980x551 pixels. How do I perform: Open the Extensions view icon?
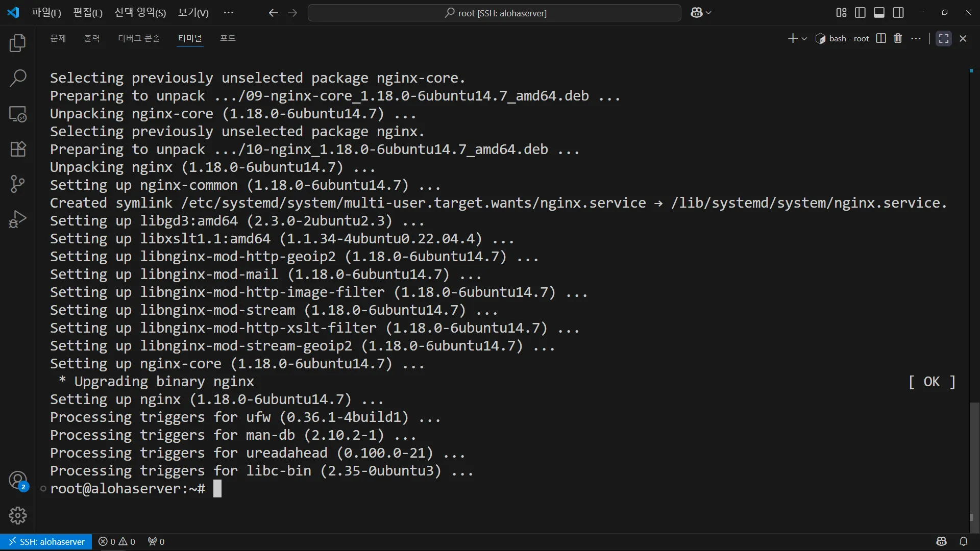[18, 149]
